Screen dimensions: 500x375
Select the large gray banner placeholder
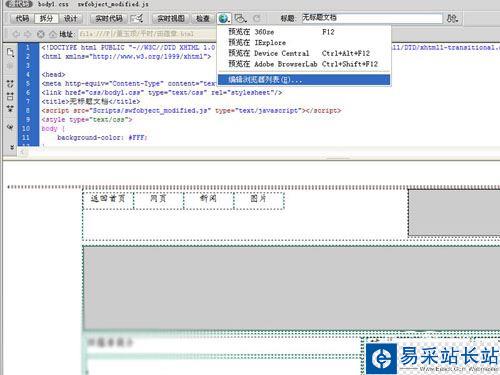coord(291,288)
